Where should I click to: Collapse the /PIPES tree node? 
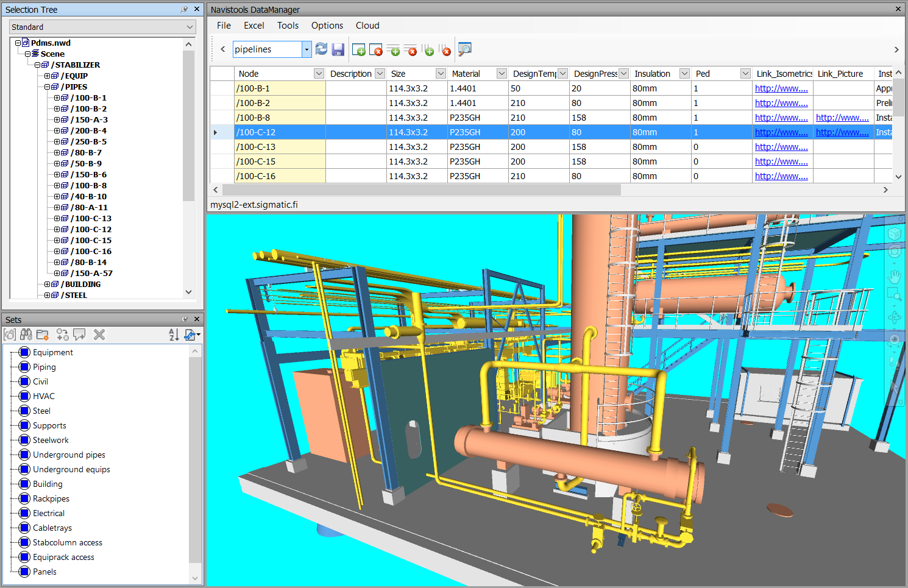48,87
